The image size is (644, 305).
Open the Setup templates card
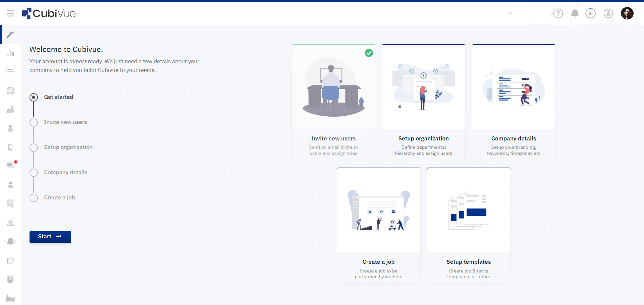click(469, 226)
